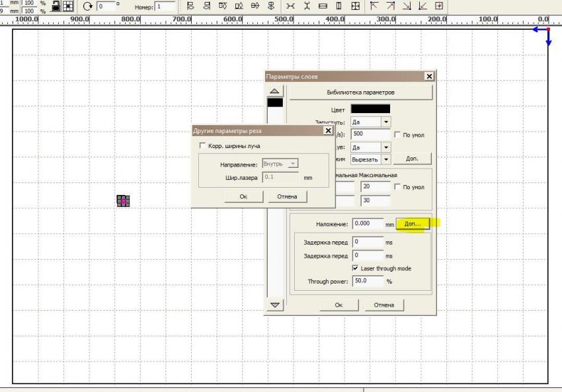The height and width of the screenshot is (392, 562).
Task: Click Отмена in Другие параметры реза dialog
Action: (287, 196)
